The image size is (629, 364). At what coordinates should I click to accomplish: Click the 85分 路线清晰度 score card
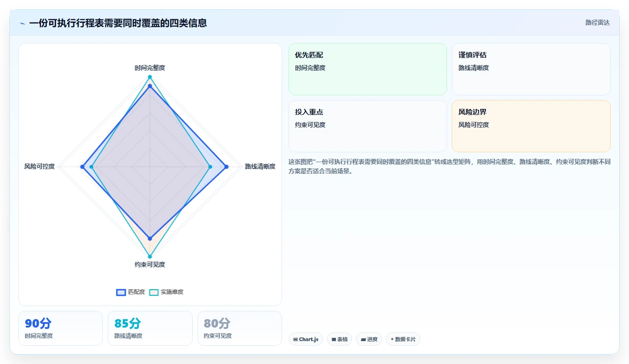[150, 328]
